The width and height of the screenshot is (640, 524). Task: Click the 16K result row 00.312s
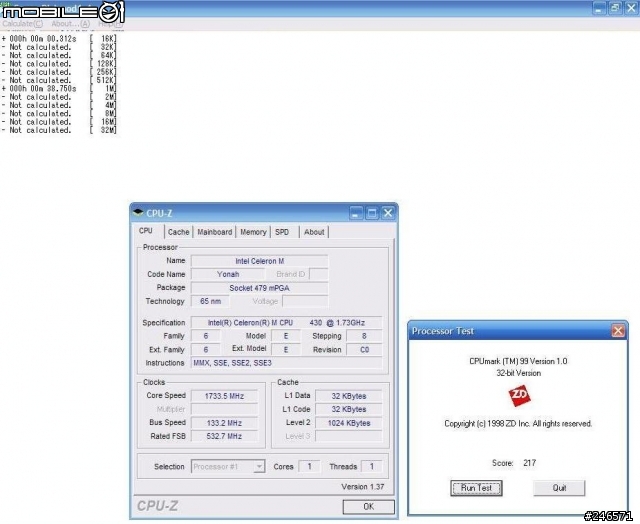coord(59,39)
